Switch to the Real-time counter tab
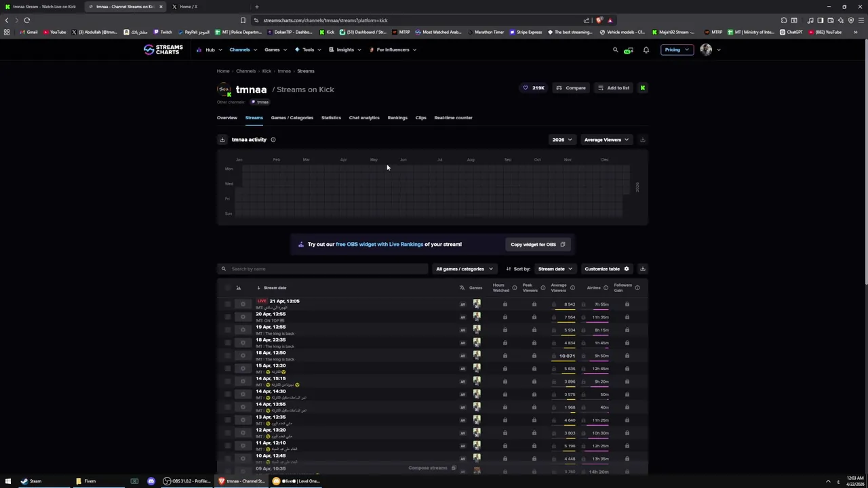This screenshot has width=868, height=488. click(x=453, y=118)
